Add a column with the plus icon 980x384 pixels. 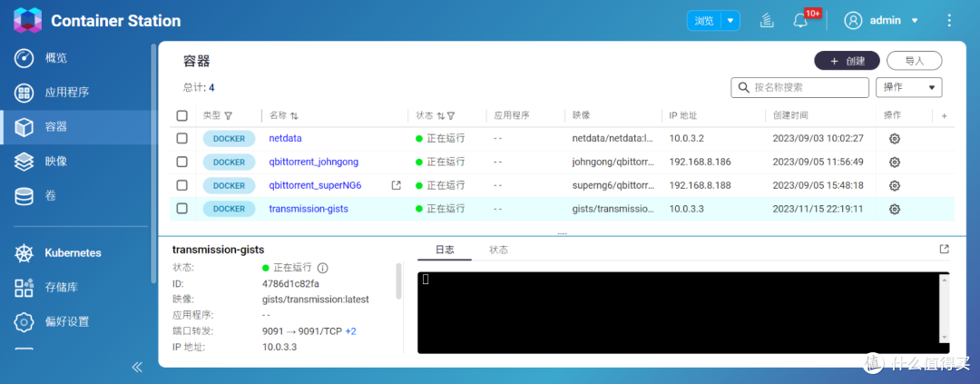click(x=945, y=115)
